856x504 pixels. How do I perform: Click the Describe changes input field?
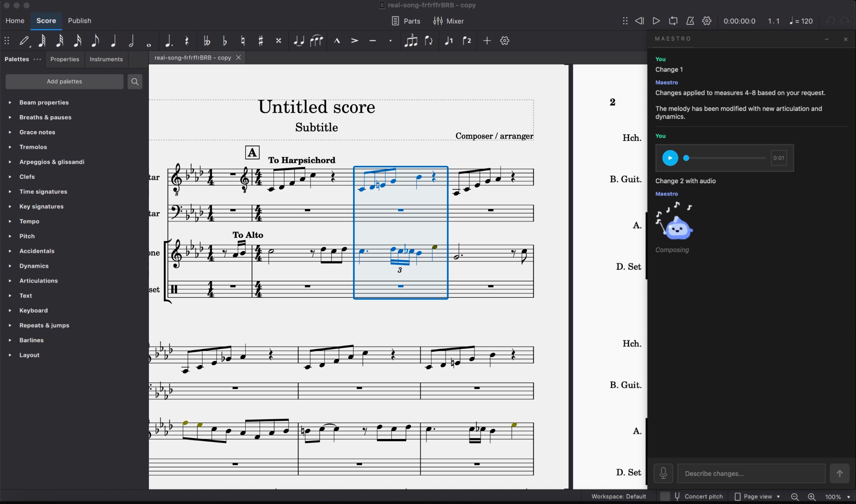point(751,473)
